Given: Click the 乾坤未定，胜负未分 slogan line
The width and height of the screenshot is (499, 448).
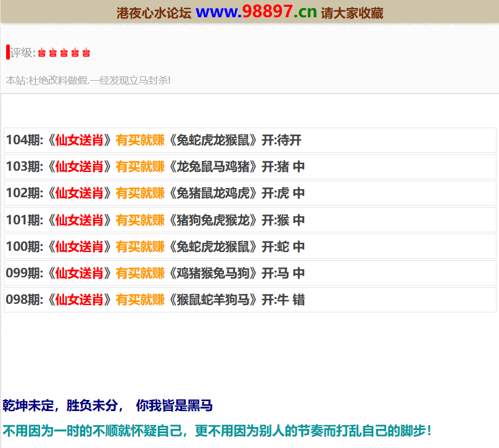Looking at the screenshot, I should click(107, 405).
